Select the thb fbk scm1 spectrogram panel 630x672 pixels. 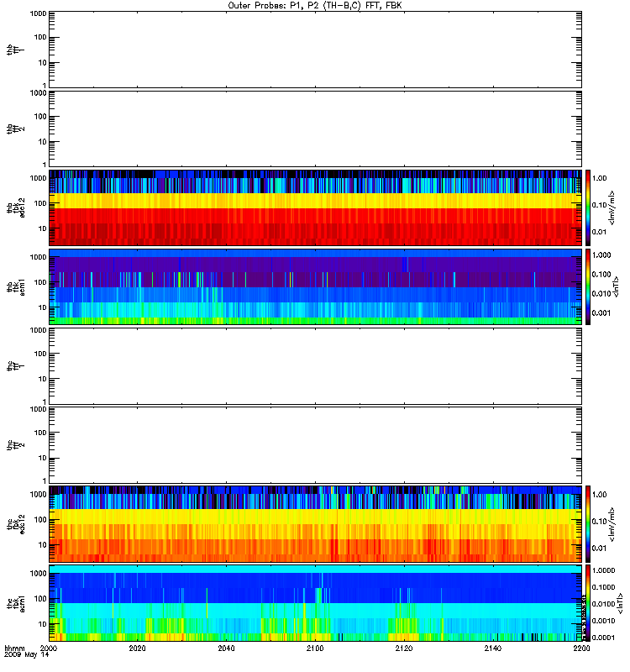click(316, 286)
